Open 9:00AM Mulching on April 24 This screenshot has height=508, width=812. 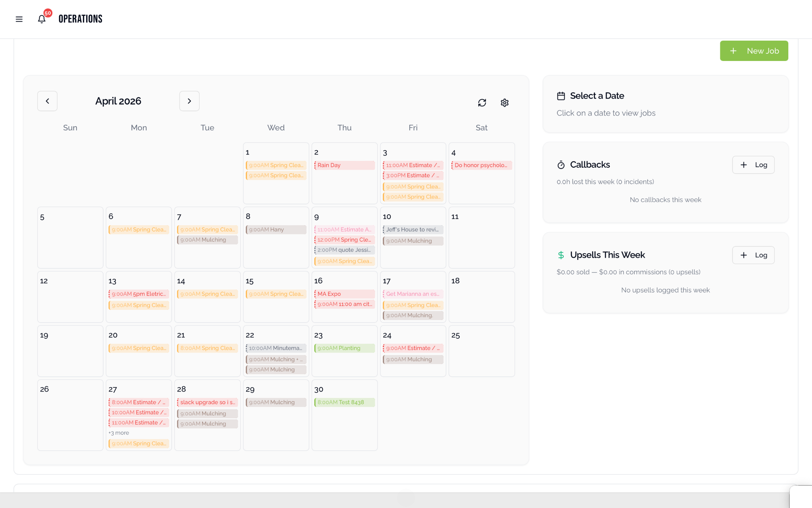(x=413, y=359)
